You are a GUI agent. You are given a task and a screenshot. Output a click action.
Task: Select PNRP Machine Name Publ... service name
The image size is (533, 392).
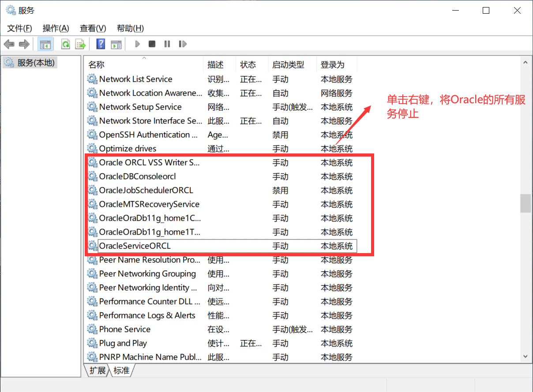coord(150,357)
